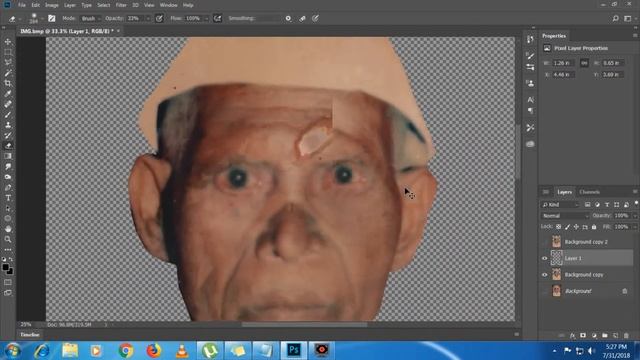Toggle lock position
640x360 pixels.
pyautogui.click(x=576, y=227)
